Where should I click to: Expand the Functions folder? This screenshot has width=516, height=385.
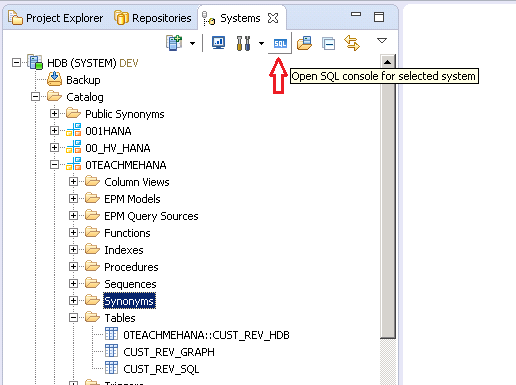73,232
